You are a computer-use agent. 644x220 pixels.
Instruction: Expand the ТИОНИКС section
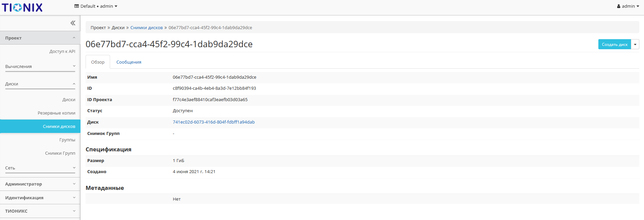point(40,211)
